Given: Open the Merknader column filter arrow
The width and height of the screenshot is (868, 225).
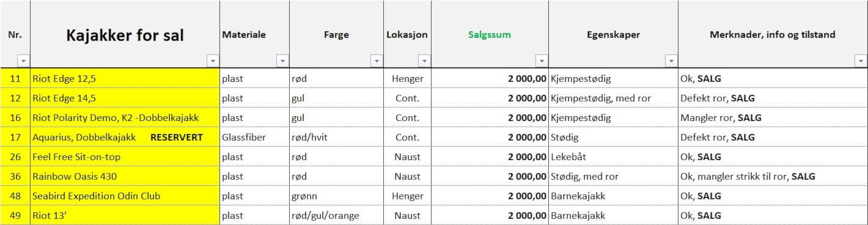Looking at the screenshot, I should [861, 61].
